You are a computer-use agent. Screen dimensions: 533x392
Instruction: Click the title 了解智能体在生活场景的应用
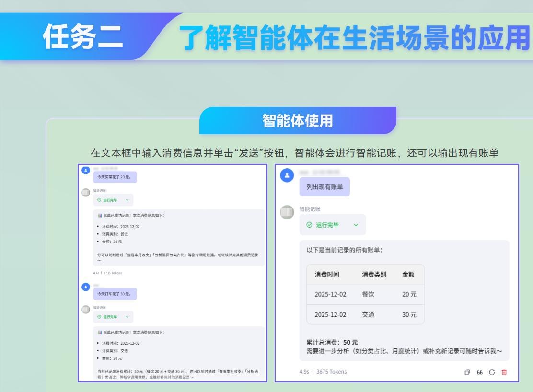point(355,37)
